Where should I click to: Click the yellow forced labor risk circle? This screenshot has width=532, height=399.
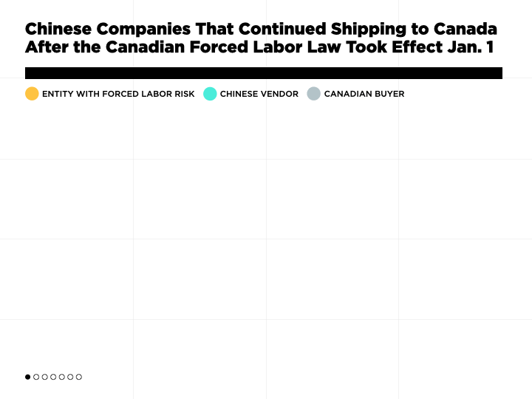32,94
